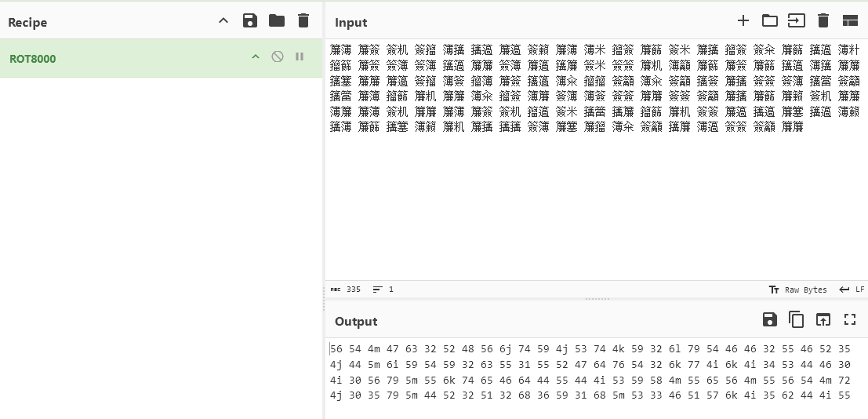
Task: Click inside the Input text area
Action: 596,204
